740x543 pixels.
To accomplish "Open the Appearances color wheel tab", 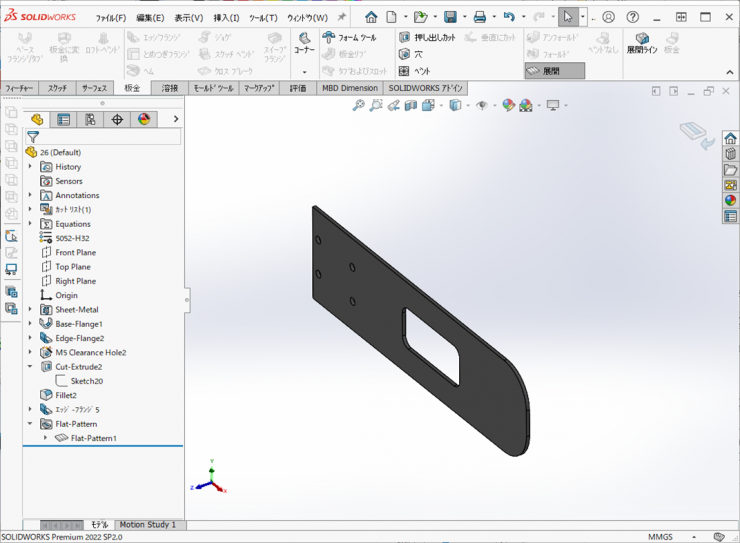I will (144, 119).
